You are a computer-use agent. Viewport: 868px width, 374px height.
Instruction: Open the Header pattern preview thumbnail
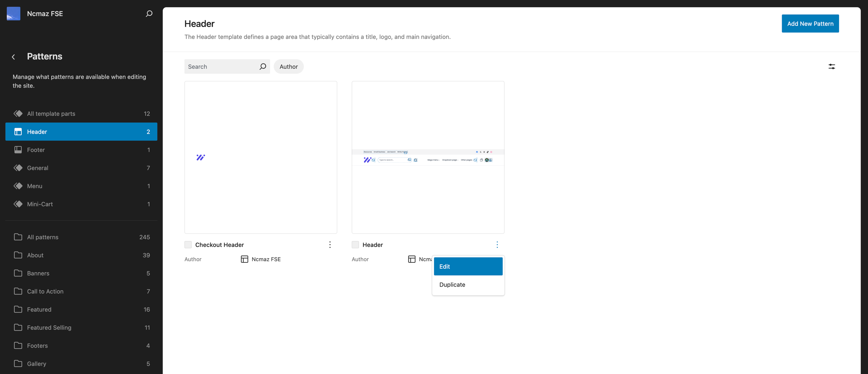[428, 157]
